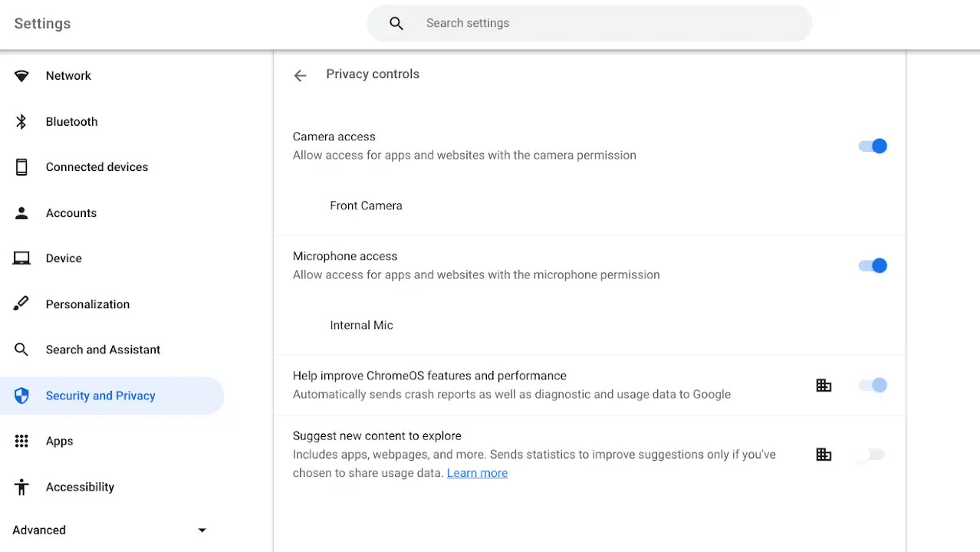Image resolution: width=980 pixels, height=552 pixels.
Task: Select Connected devices in sidebar
Action: click(x=112, y=167)
